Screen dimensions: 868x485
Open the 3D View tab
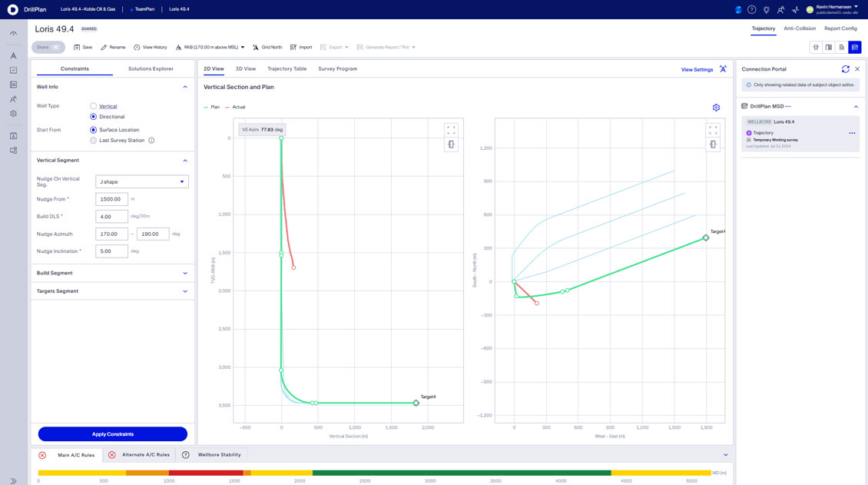click(x=246, y=68)
